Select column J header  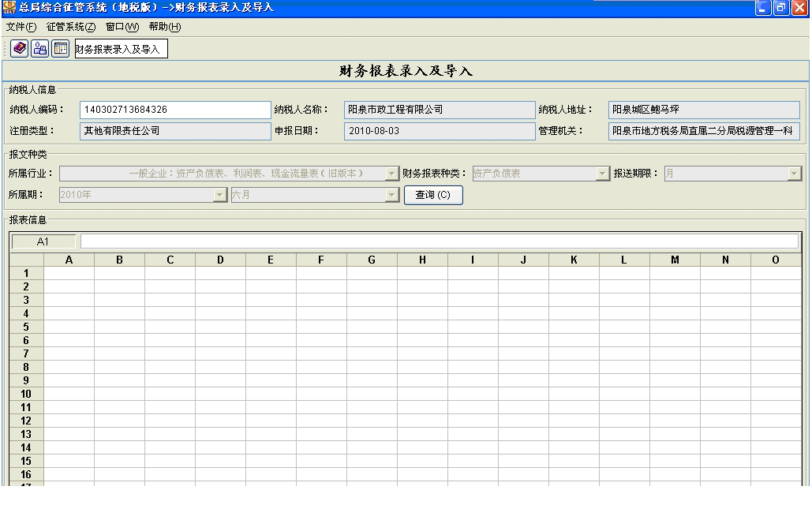coord(523,260)
